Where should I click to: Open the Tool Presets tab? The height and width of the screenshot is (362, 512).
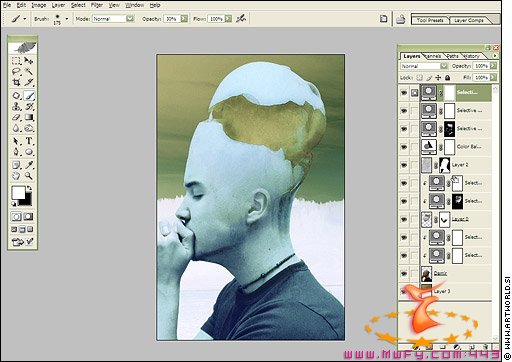click(430, 20)
